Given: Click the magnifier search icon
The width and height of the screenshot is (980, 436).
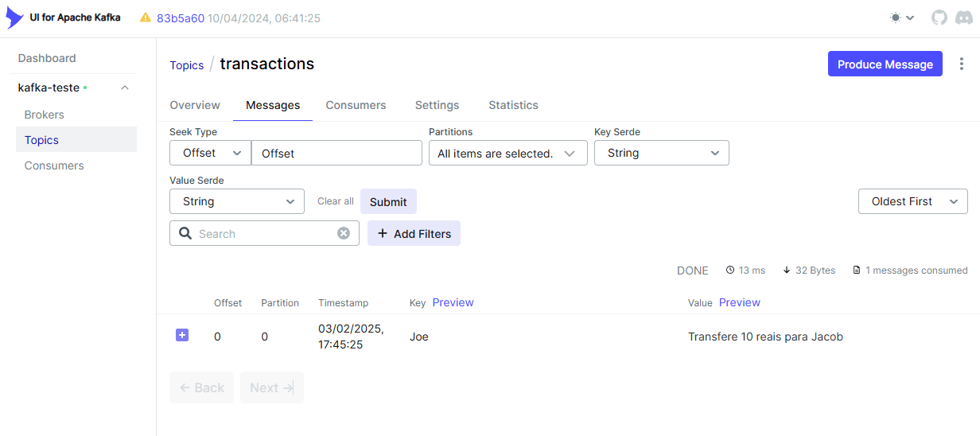Looking at the screenshot, I should [x=185, y=233].
